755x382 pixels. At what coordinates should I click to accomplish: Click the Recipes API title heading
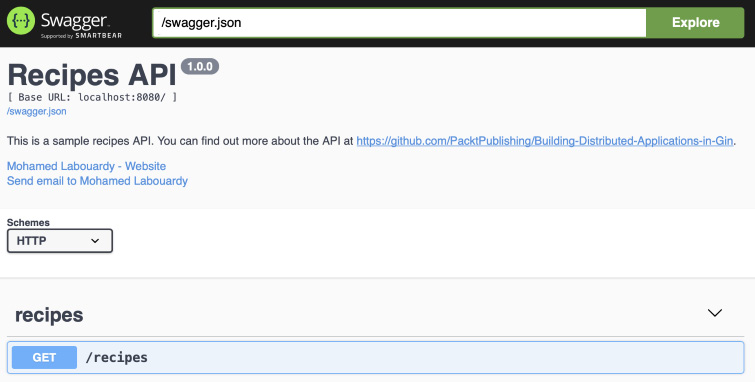[x=92, y=75]
